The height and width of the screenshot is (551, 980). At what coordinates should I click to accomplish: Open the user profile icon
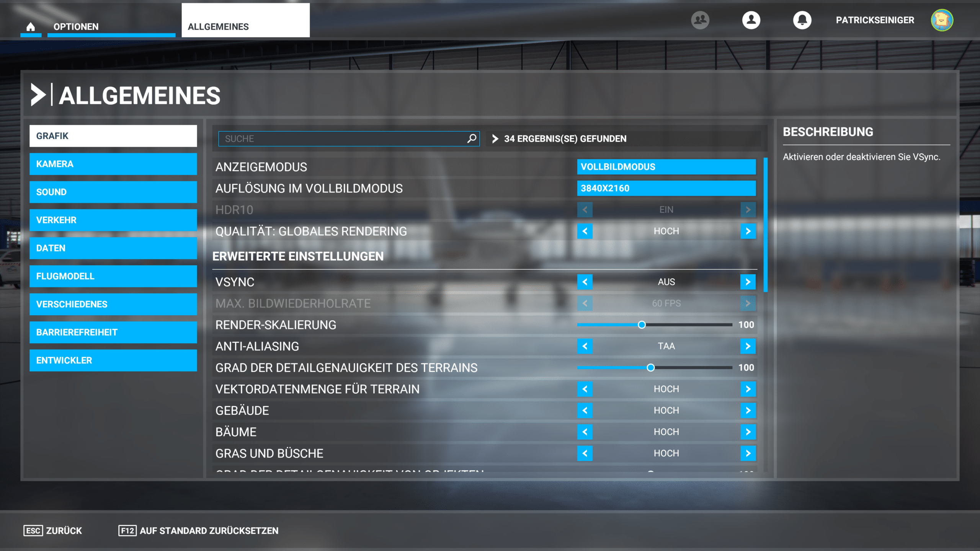pos(751,20)
